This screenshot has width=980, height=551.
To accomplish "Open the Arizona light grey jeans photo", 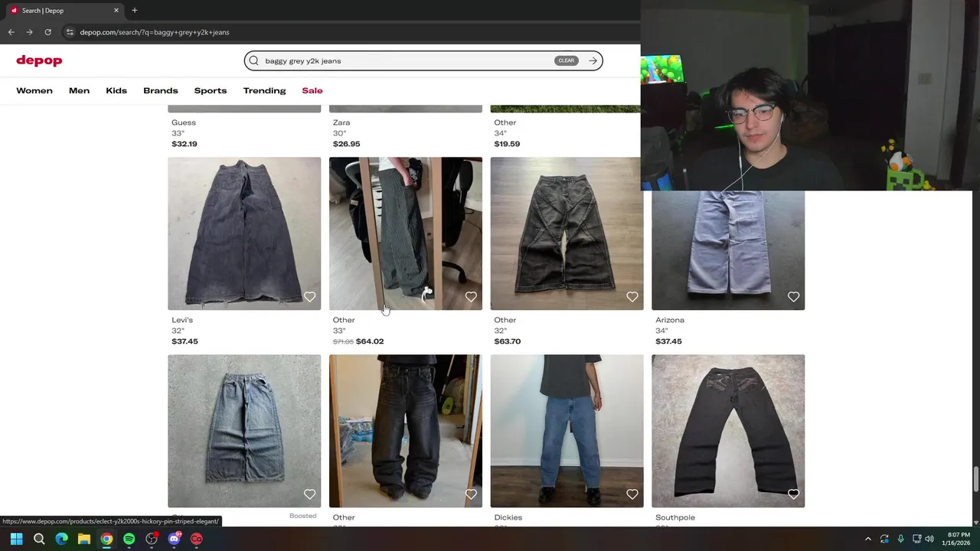I will pos(728,250).
